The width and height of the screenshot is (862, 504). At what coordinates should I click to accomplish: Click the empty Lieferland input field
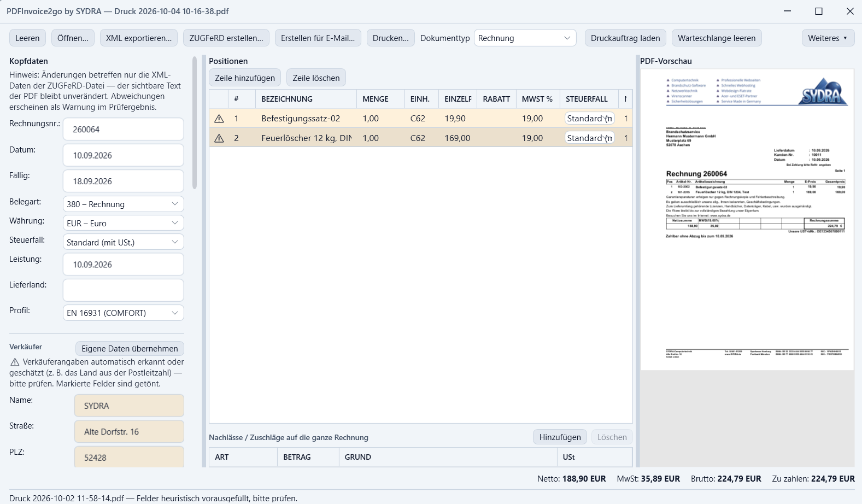coord(124,290)
